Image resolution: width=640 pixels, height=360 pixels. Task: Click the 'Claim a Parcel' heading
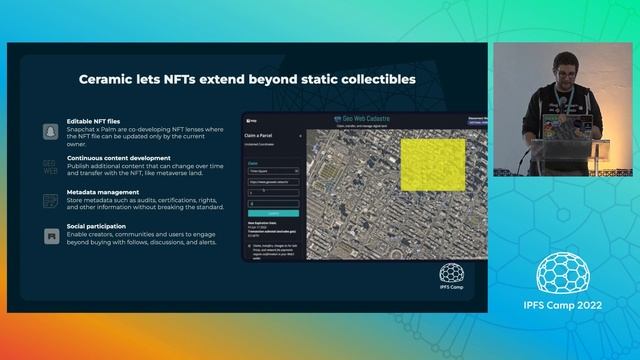tap(258, 136)
